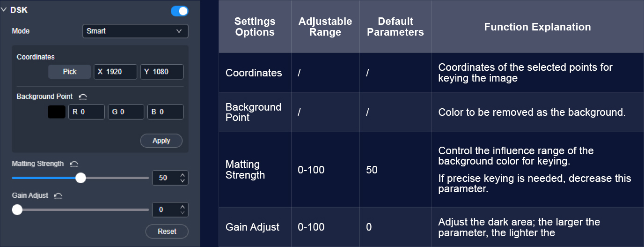Decrease Matting Strength with the down arrow
Screen dimensions: 644x247
(x=183, y=181)
